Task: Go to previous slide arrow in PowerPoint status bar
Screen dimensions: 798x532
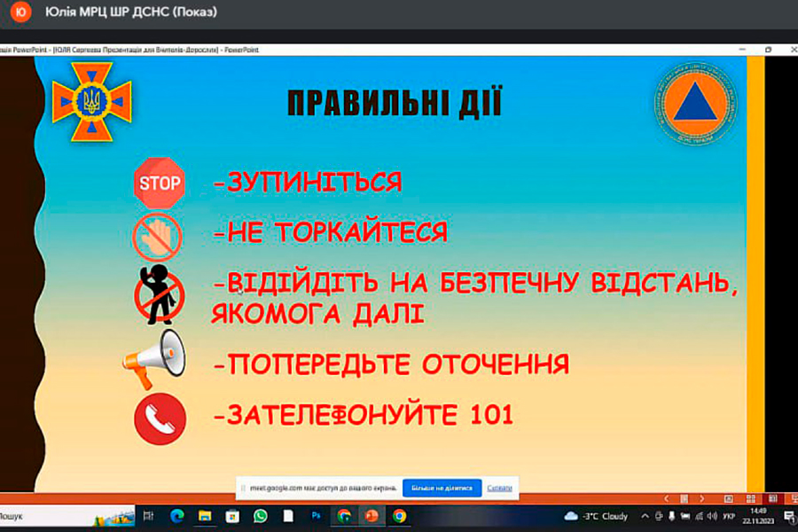Action: (x=666, y=498)
